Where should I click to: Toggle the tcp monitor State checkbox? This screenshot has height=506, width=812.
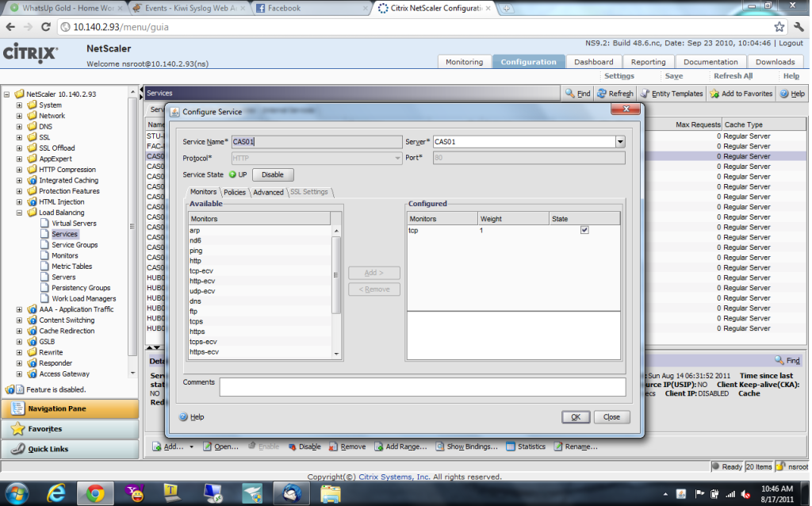click(x=584, y=230)
